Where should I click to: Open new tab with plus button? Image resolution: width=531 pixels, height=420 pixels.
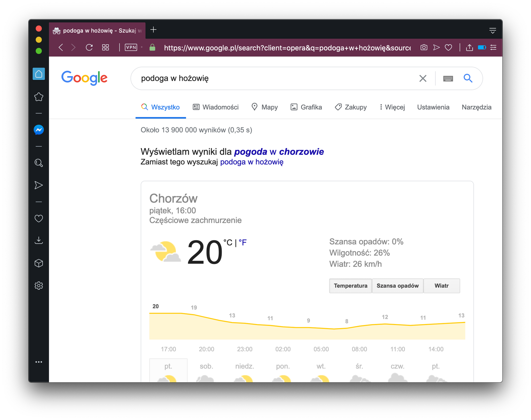153,30
